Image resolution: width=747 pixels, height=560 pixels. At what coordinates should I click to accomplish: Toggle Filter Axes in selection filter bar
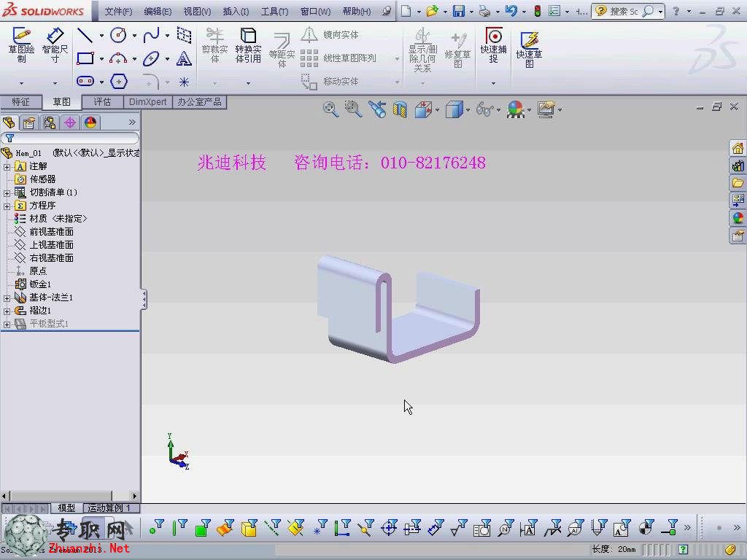click(x=272, y=527)
